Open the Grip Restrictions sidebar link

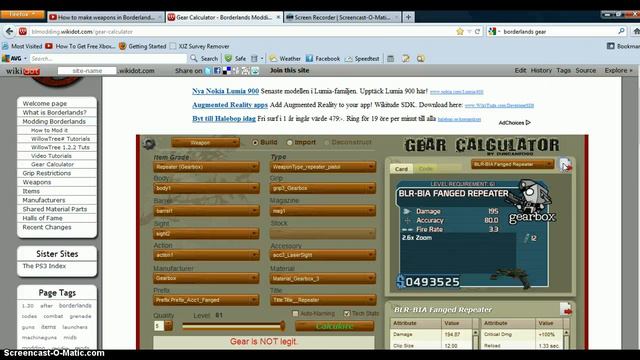click(x=47, y=173)
